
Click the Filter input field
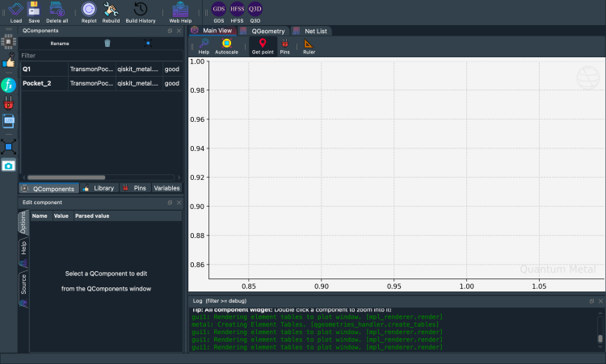pos(101,56)
